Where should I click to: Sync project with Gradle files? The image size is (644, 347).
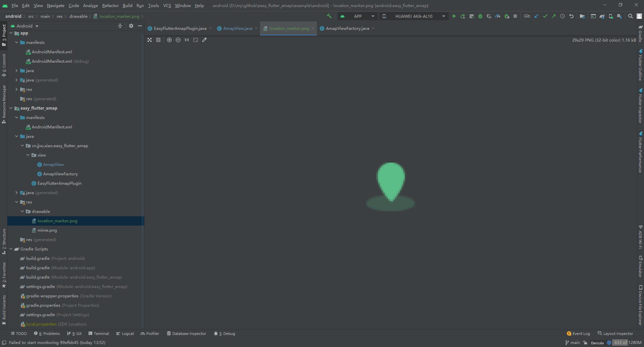point(602,16)
